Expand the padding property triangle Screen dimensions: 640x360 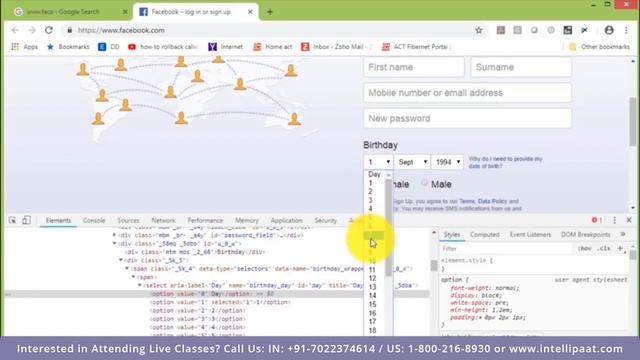[x=479, y=317]
